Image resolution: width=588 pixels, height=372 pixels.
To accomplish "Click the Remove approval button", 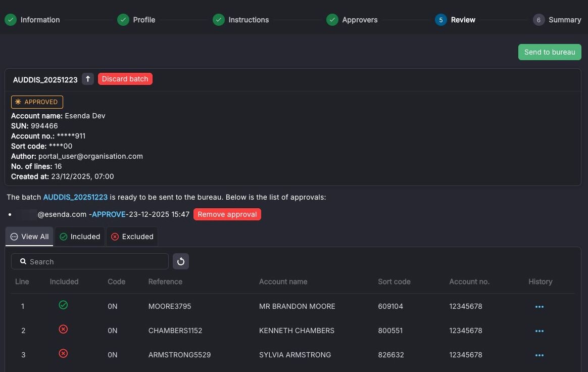I will click(x=227, y=214).
